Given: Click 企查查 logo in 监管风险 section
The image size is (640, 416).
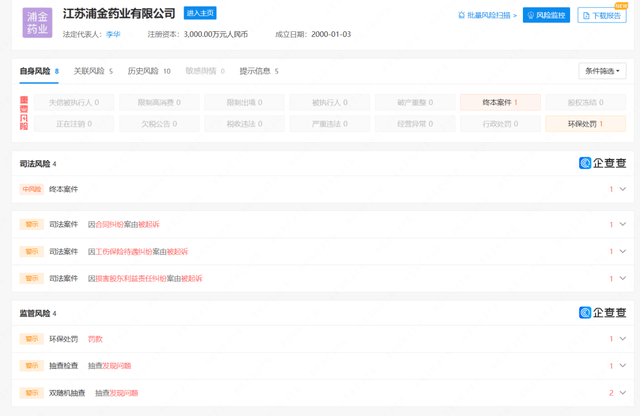Looking at the screenshot, I should click(603, 313).
